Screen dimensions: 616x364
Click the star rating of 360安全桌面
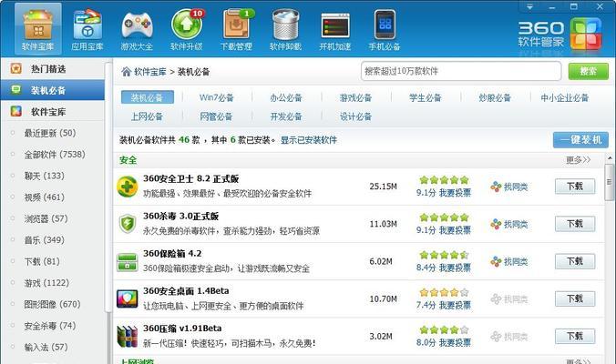point(444,292)
